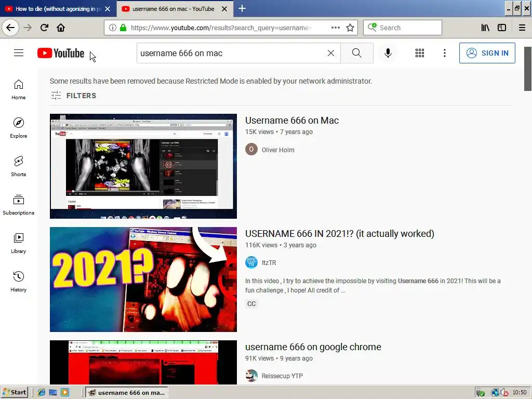
Task: Go to Home in the sidebar
Action: (x=19, y=89)
